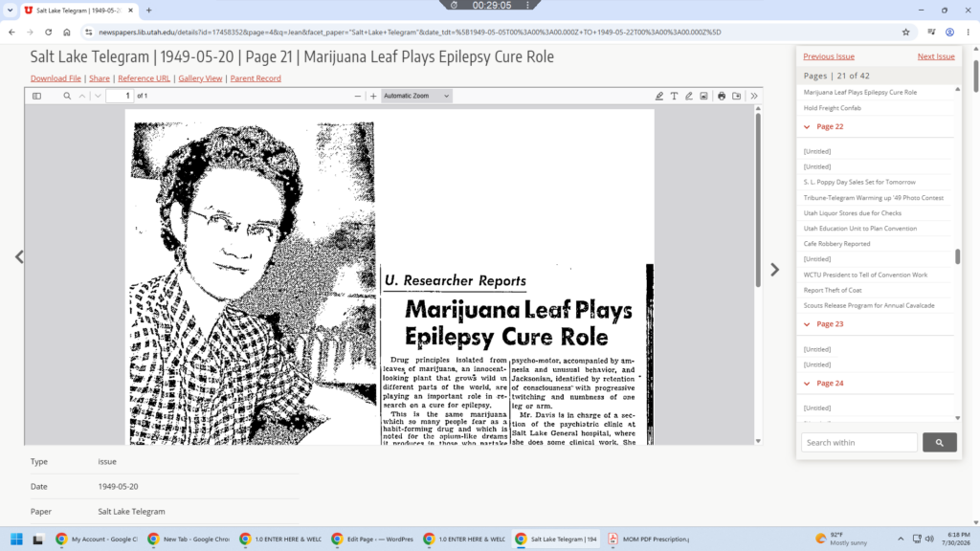Click the PDF viewer vertical scrollbar

tap(758, 200)
